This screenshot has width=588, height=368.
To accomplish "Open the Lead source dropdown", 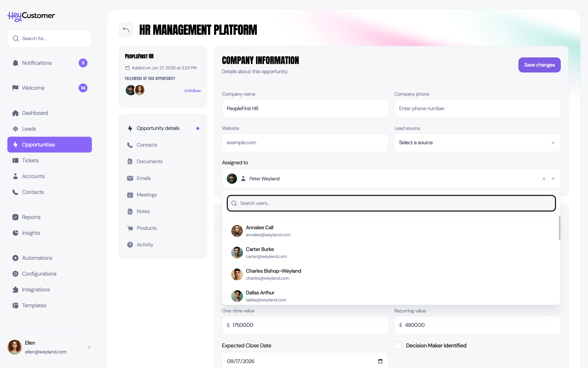I will tap(477, 143).
